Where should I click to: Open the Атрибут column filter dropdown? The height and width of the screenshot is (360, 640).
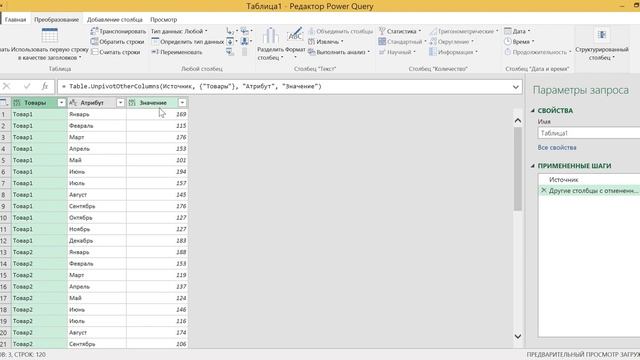[120, 103]
